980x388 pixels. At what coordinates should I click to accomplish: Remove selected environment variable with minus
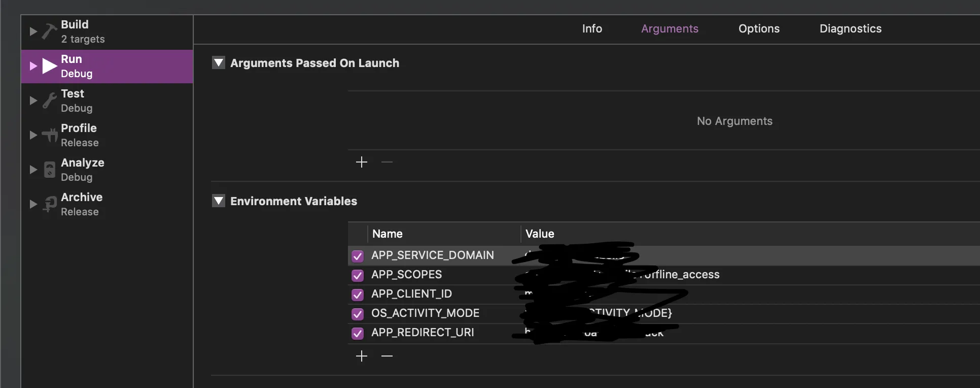pos(387,356)
